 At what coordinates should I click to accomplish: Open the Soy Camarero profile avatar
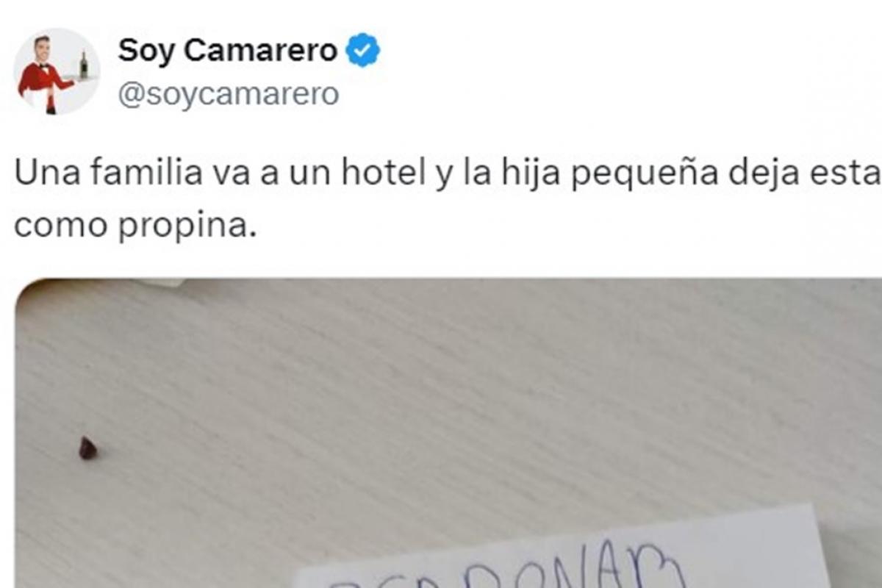coord(57,71)
